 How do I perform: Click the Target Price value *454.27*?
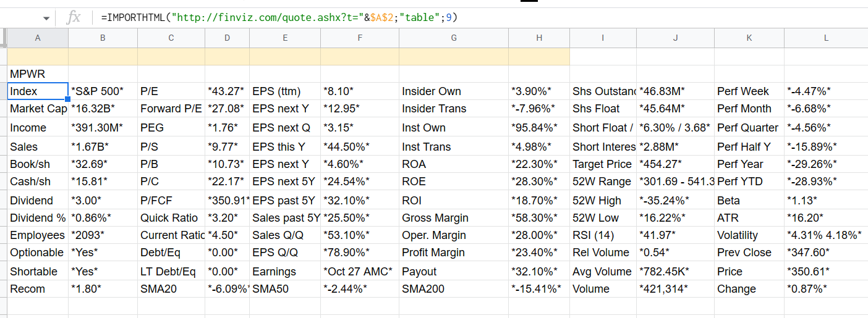coord(675,164)
